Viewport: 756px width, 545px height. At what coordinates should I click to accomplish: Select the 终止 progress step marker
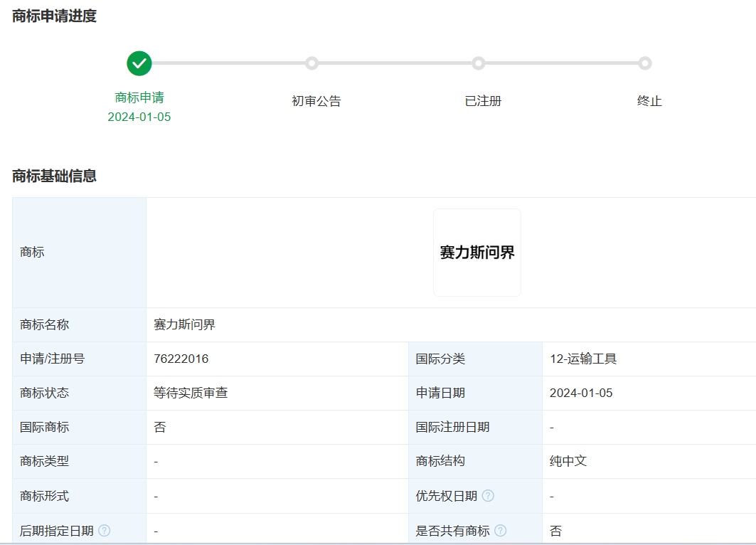click(x=645, y=63)
